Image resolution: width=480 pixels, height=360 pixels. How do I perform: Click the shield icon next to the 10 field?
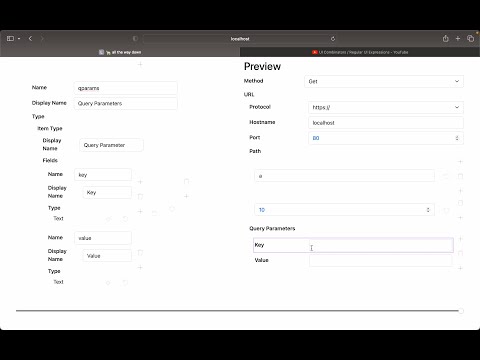point(446,210)
